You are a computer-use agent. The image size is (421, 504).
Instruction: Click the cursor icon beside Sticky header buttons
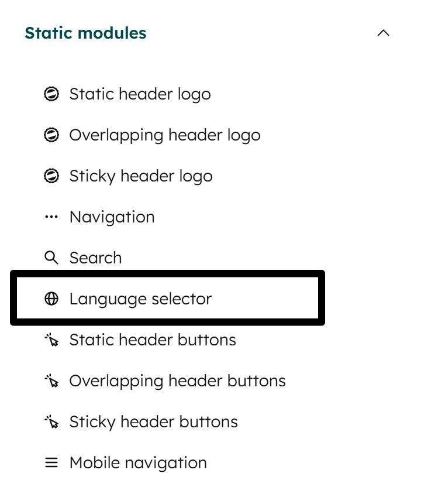(52, 421)
